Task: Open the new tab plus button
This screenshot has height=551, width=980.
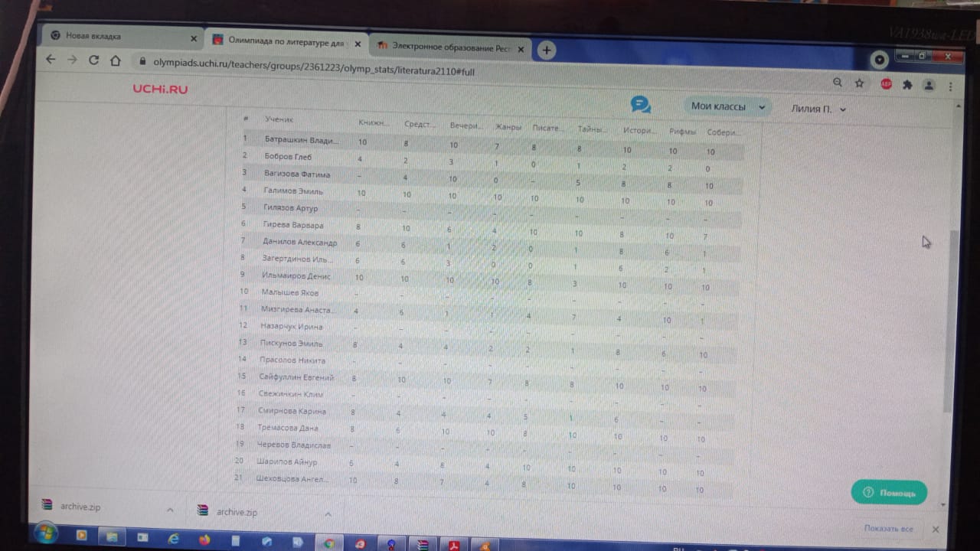Action: click(546, 50)
